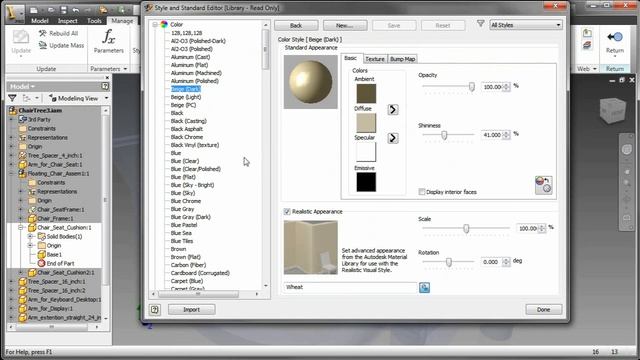Click the filter funnel in Model browser

[x=12, y=98]
